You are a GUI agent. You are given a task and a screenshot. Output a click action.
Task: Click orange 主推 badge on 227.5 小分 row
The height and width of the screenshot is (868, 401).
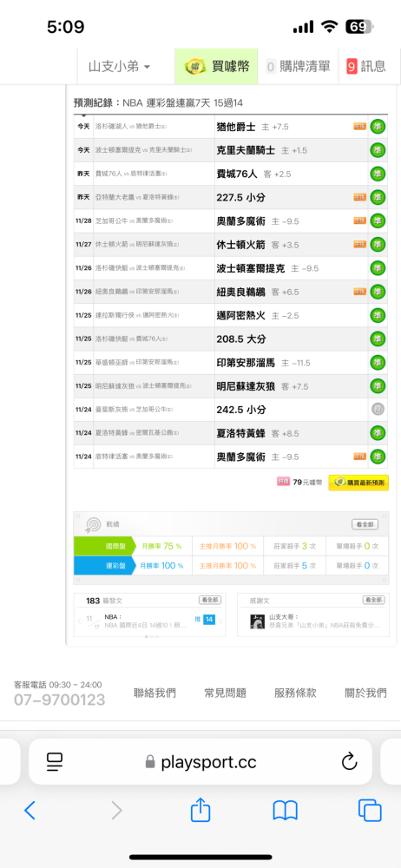pos(360,197)
